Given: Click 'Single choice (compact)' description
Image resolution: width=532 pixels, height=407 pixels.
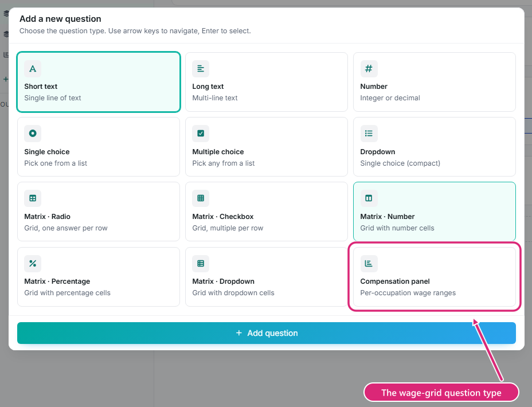Looking at the screenshot, I should [x=400, y=163].
